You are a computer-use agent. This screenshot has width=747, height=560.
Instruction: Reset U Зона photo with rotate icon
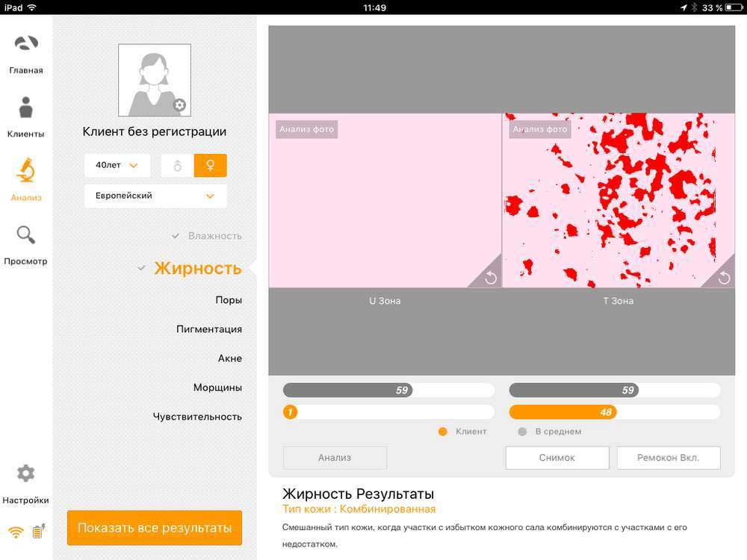pos(490,278)
